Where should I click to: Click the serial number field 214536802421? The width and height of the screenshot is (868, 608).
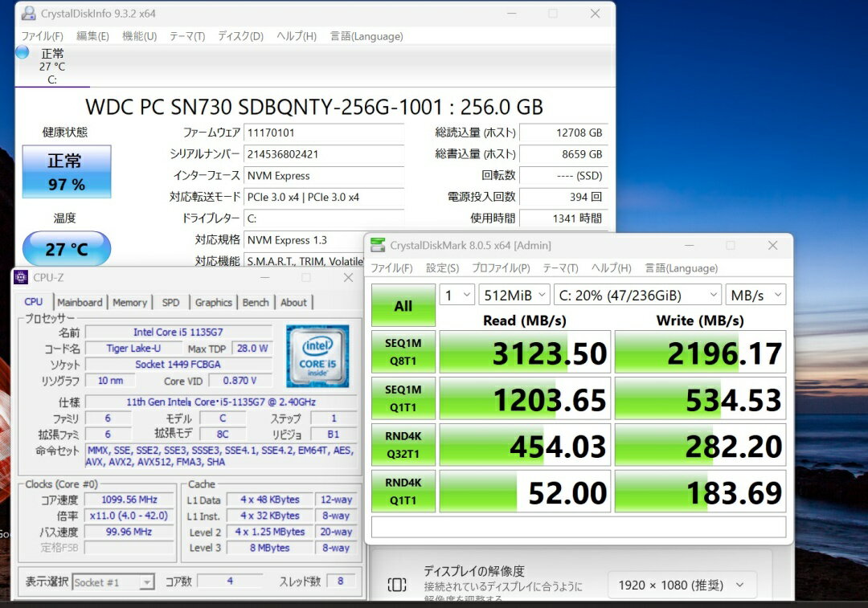(x=324, y=154)
